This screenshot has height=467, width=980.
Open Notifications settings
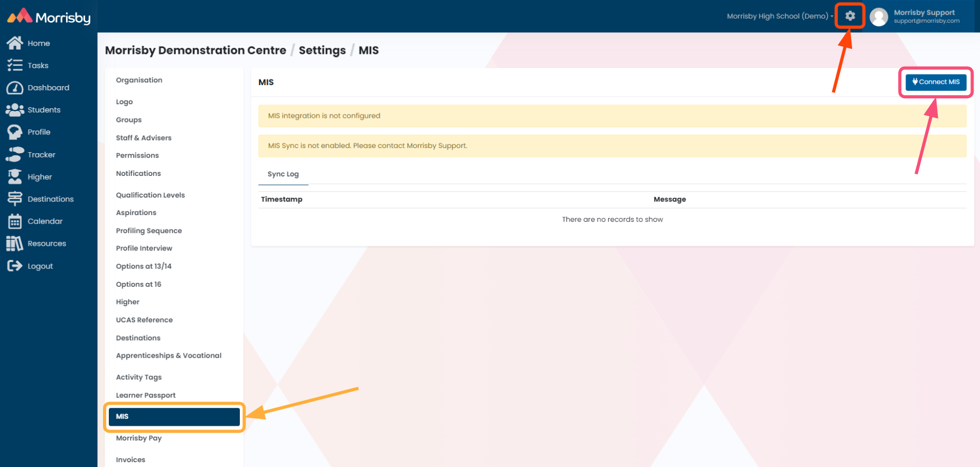pyautogui.click(x=138, y=173)
